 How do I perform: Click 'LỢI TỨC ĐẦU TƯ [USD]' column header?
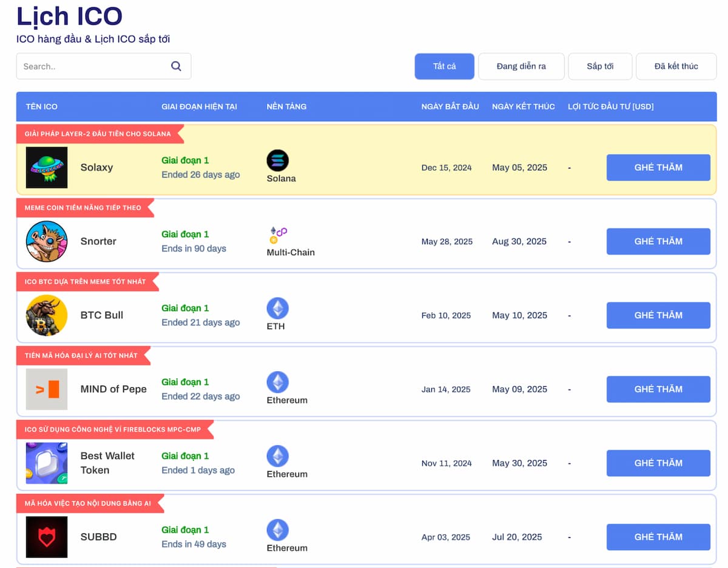[611, 107]
